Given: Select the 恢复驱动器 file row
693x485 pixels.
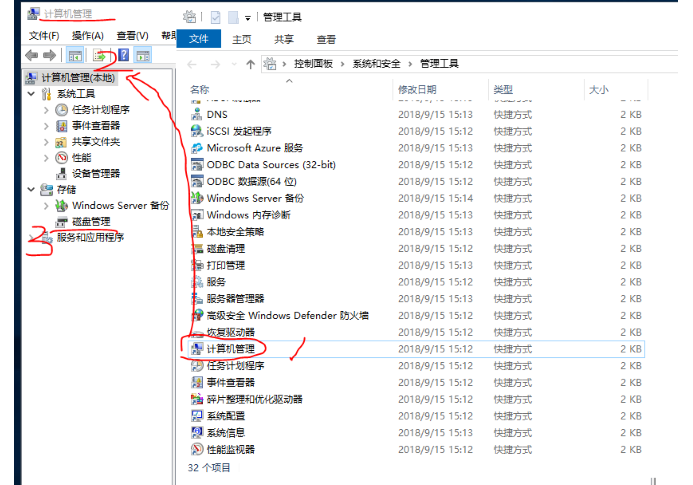Looking at the screenshot, I should click(x=415, y=332).
